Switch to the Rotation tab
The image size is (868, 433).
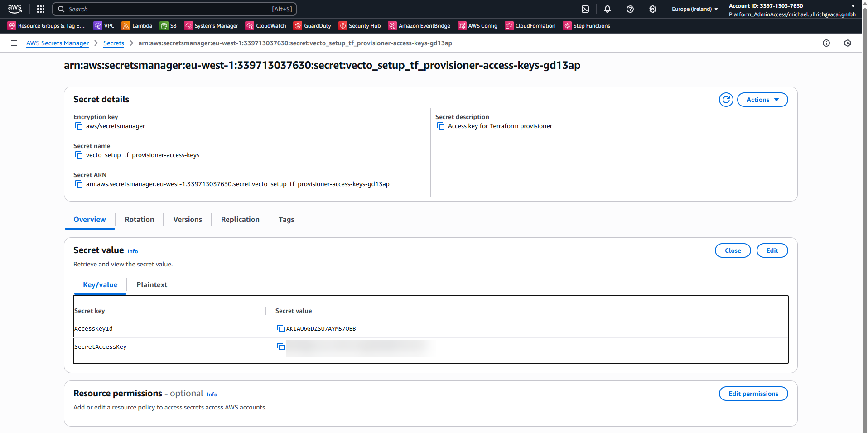tap(140, 220)
